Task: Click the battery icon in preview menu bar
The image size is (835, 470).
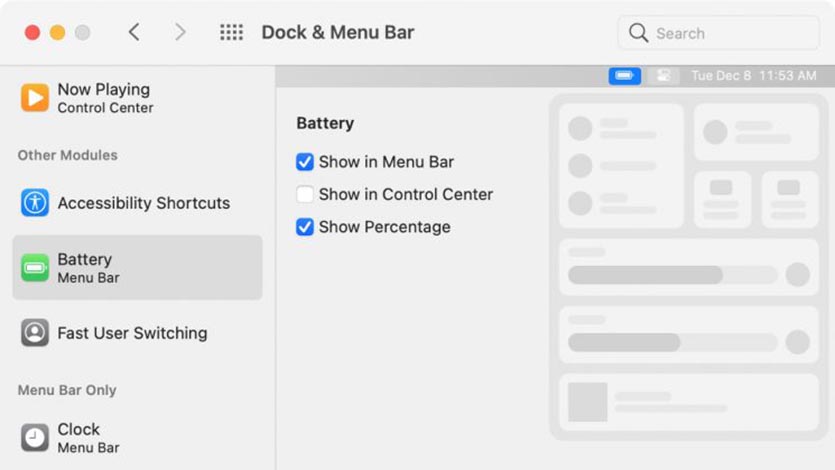Action: click(x=625, y=76)
